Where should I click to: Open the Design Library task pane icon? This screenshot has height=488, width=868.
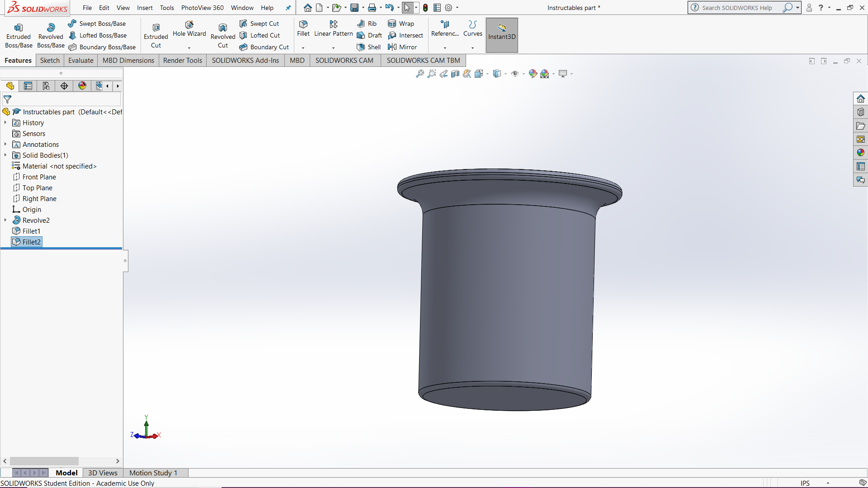click(x=861, y=112)
